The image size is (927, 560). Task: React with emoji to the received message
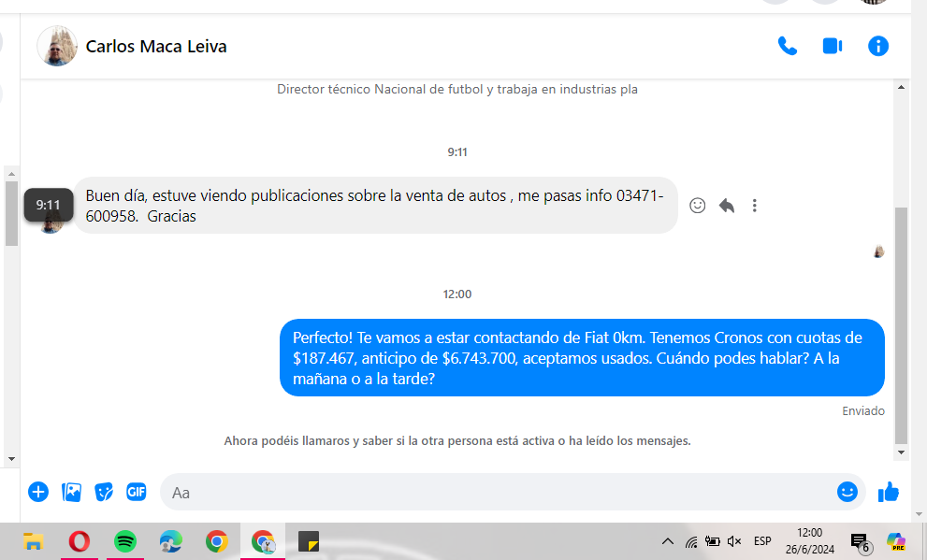[697, 206]
